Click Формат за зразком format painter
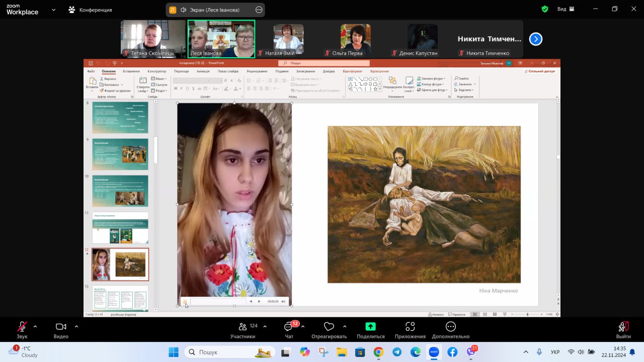This screenshot has height=362, width=644. pyautogui.click(x=115, y=90)
